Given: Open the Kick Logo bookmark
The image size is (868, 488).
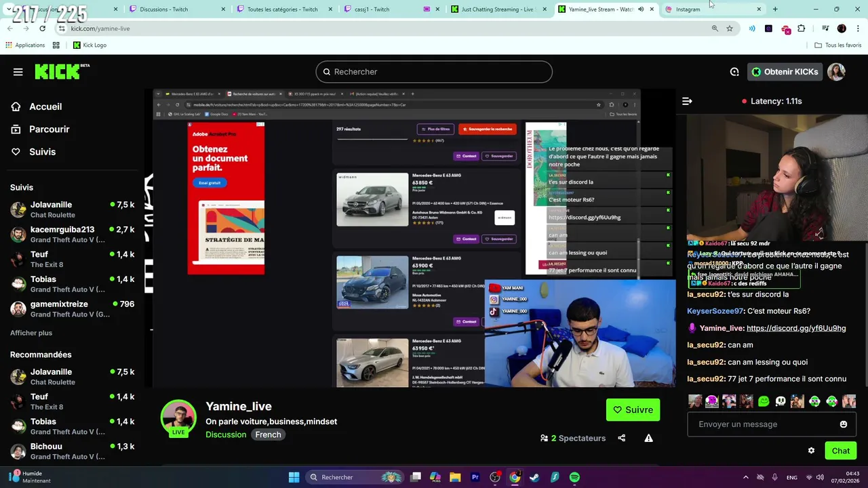Looking at the screenshot, I should pos(90,45).
